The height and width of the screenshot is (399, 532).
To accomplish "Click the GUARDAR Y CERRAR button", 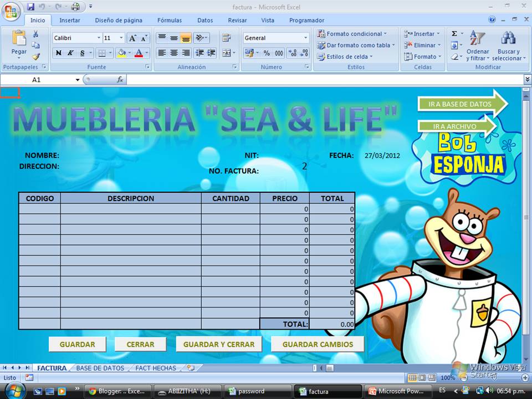I will (219, 344).
